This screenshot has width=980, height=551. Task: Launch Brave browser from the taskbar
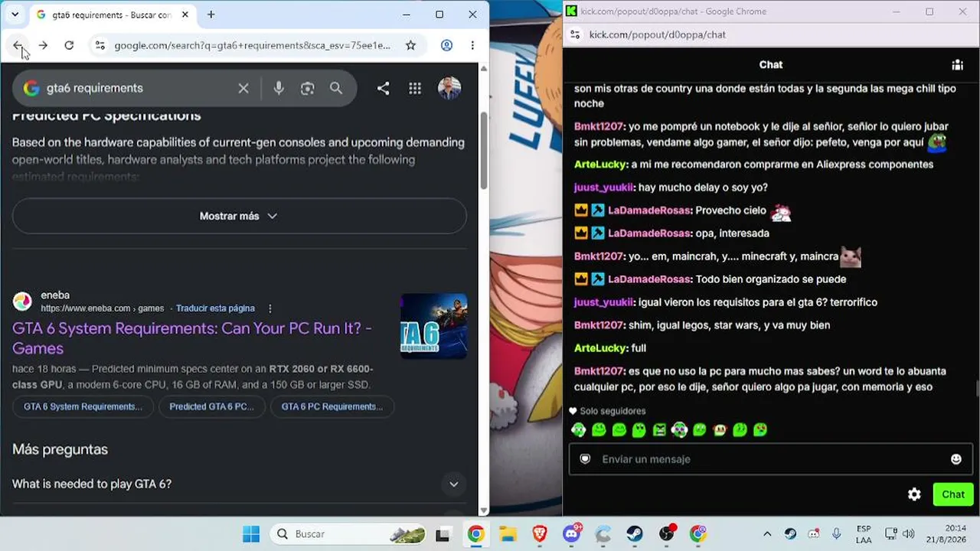(x=540, y=534)
